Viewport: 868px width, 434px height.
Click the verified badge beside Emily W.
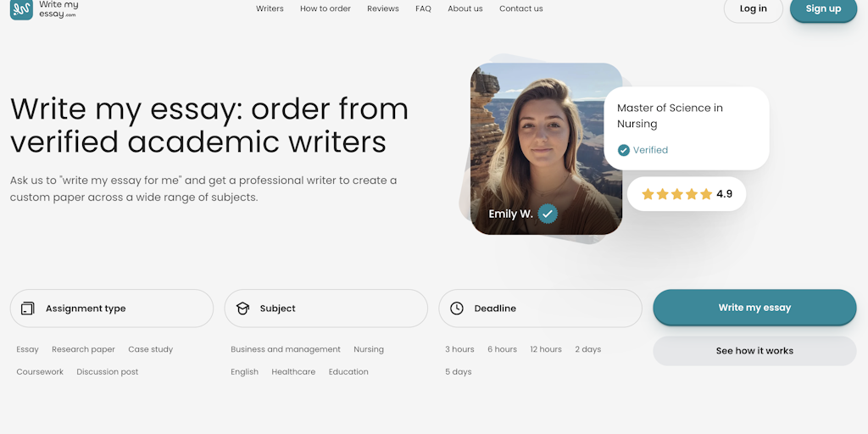tap(548, 214)
